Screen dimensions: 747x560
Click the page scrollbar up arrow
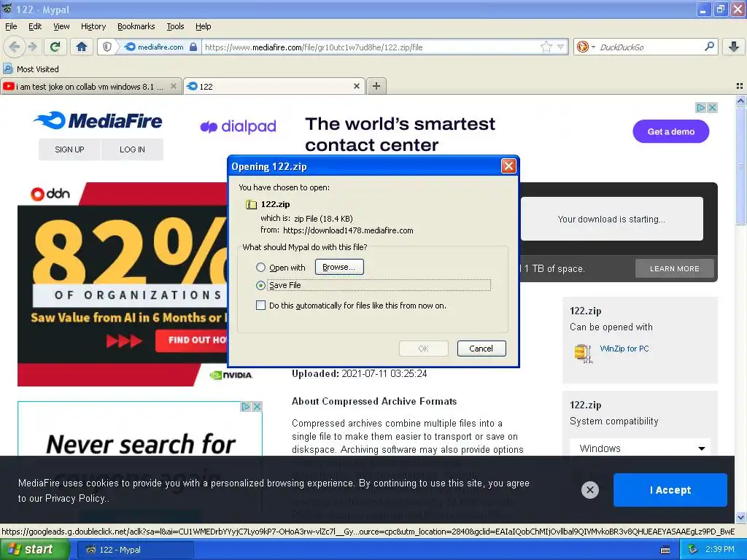[x=740, y=101]
